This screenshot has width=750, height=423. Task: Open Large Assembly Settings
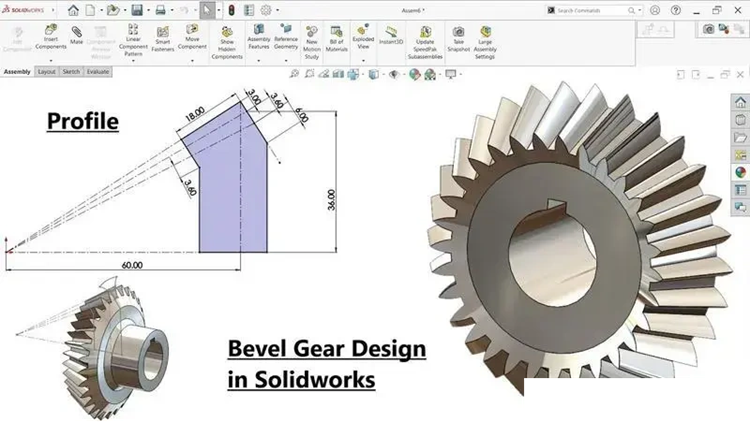(485, 43)
